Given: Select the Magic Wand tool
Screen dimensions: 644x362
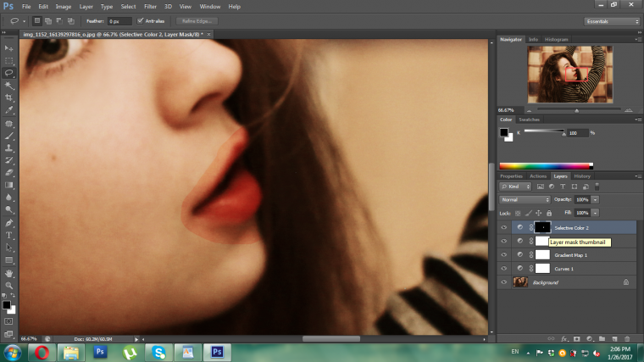Looking at the screenshot, I should point(8,86).
